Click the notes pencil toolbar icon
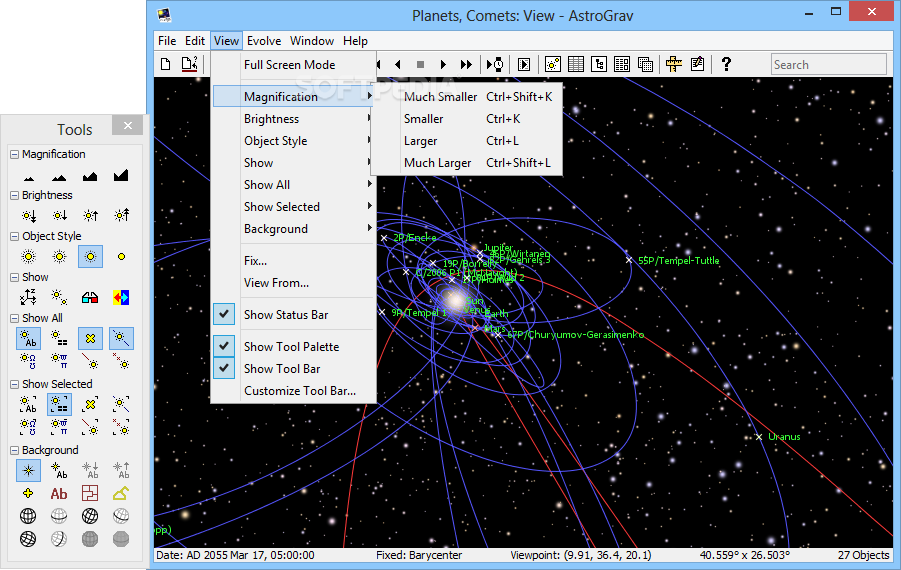 (x=698, y=64)
